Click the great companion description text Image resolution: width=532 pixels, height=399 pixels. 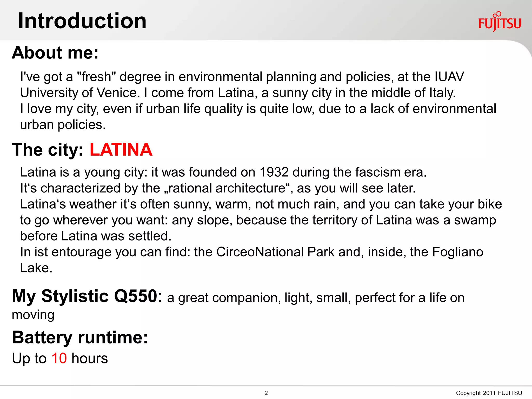[316, 298]
